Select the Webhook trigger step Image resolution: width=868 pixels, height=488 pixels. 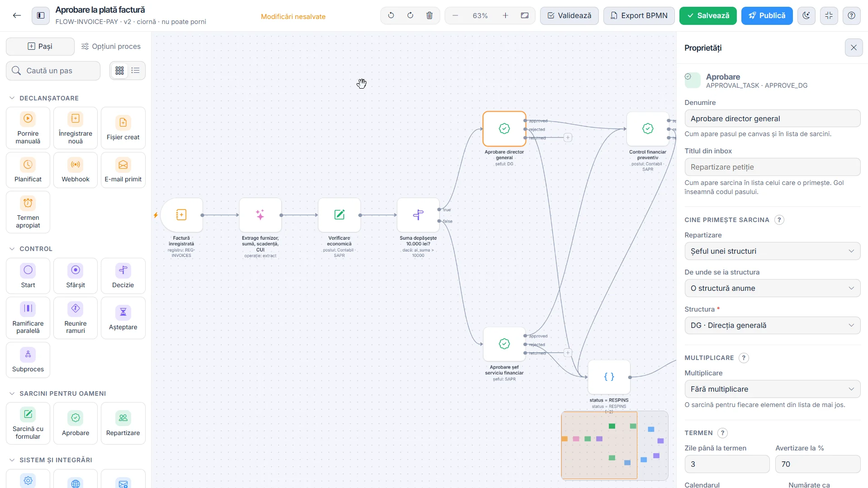pyautogui.click(x=76, y=170)
